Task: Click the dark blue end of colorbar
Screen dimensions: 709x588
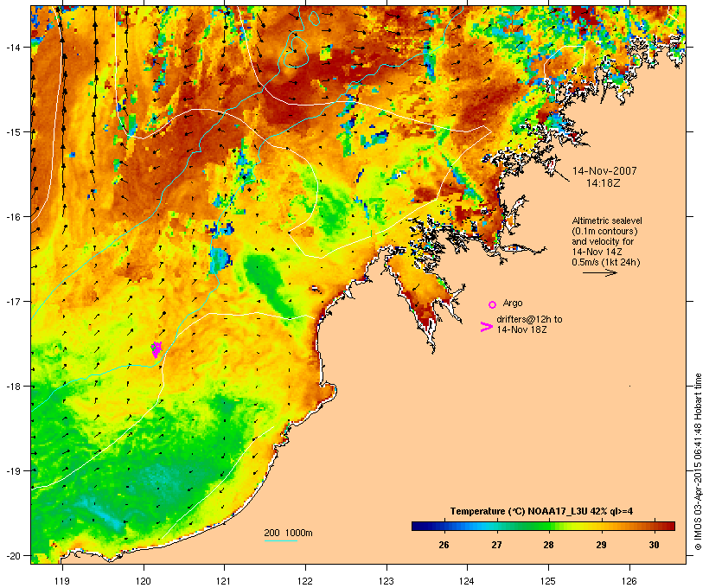Action: point(418,526)
